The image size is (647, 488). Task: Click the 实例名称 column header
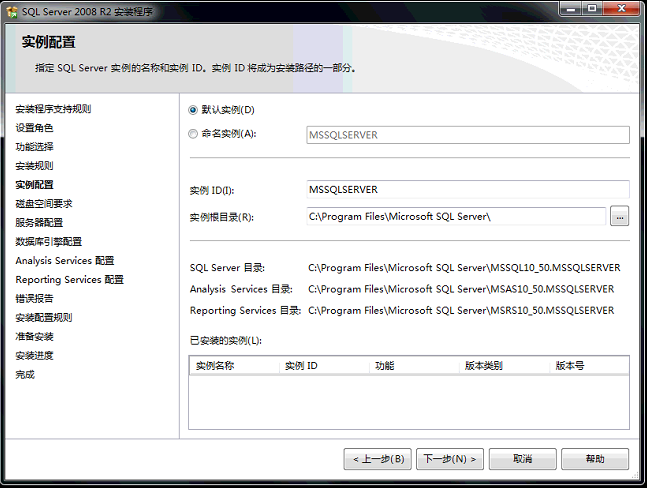[215, 366]
